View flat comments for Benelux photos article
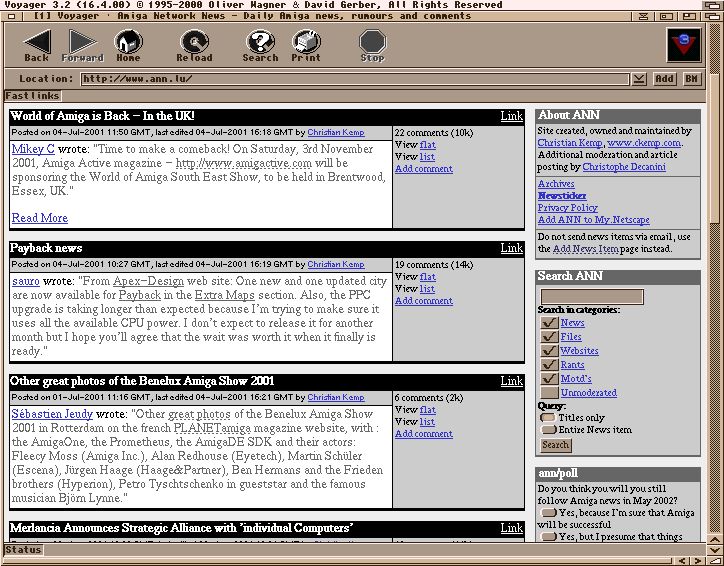 428,409
